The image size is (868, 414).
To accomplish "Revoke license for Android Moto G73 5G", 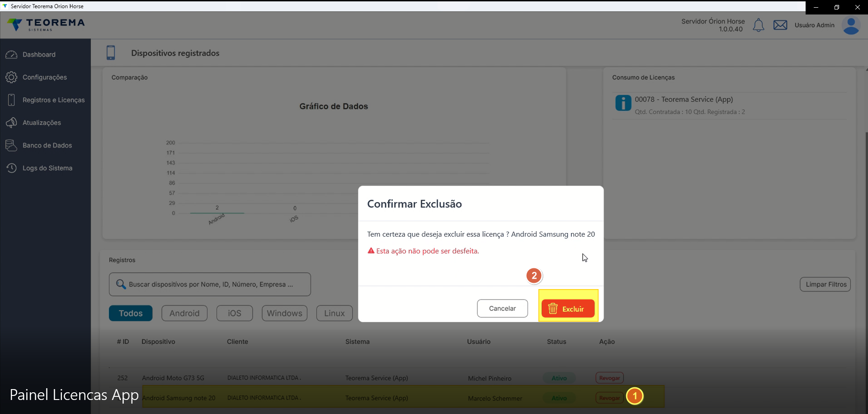I will 609,378.
